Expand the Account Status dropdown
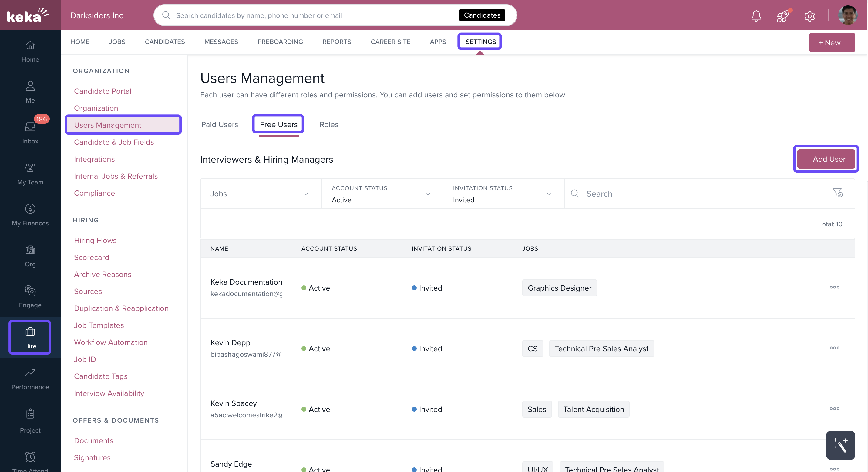868x472 pixels. 382,194
